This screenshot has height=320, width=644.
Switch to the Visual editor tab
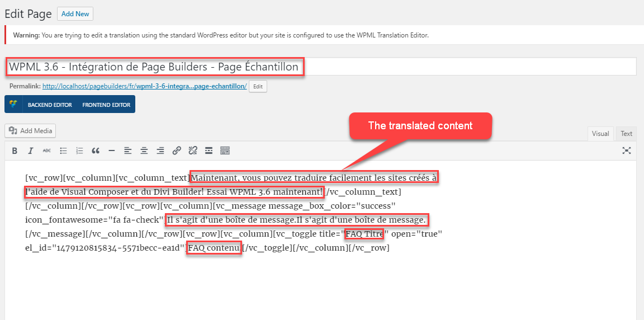point(600,134)
